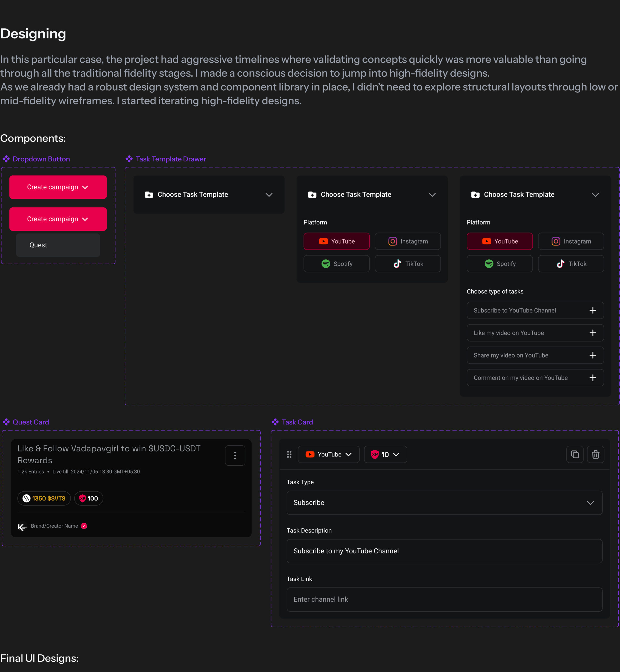
Task: Click the delete task trash icon
Action: click(x=596, y=454)
